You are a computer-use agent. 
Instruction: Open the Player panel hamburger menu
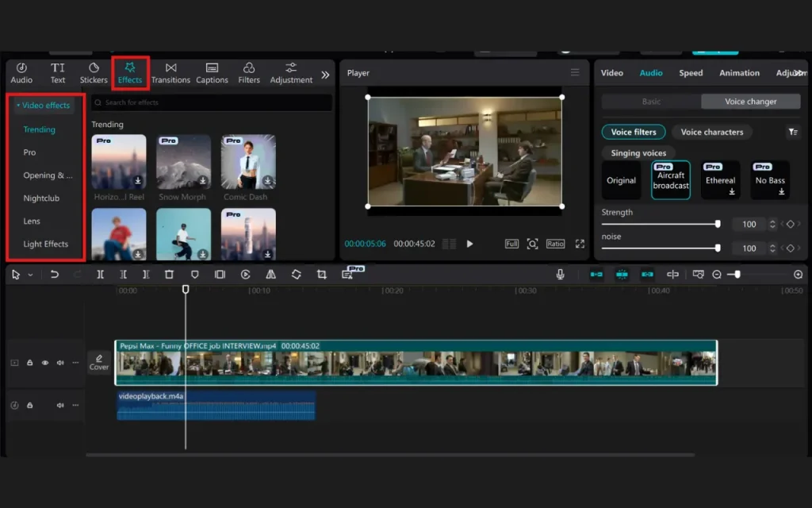tap(576, 72)
